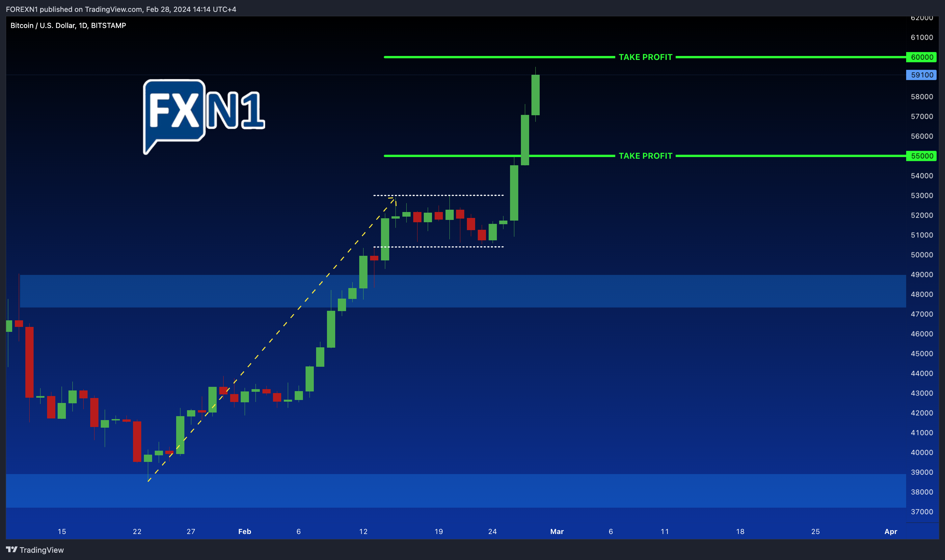Click the lower white dotted line near 50400

[x=438, y=247]
